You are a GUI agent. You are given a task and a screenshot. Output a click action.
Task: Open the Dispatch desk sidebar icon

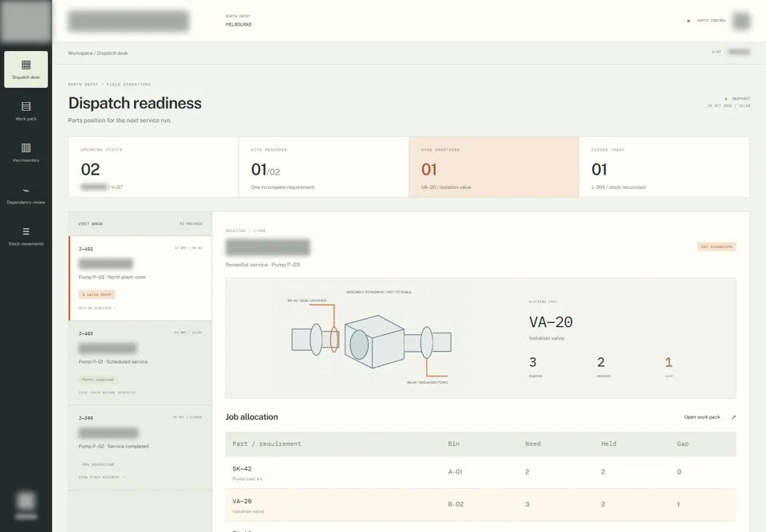(x=26, y=69)
